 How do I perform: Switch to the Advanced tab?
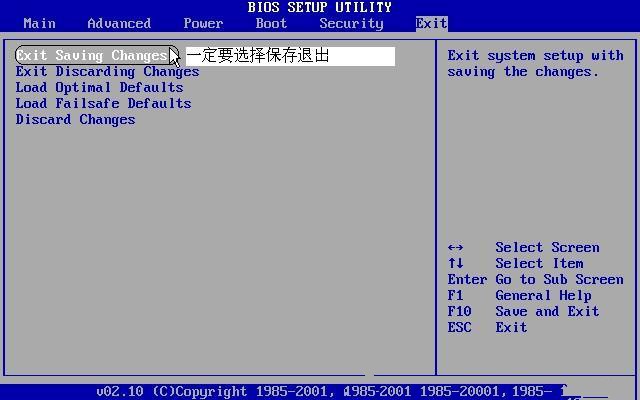coord(119,23)
